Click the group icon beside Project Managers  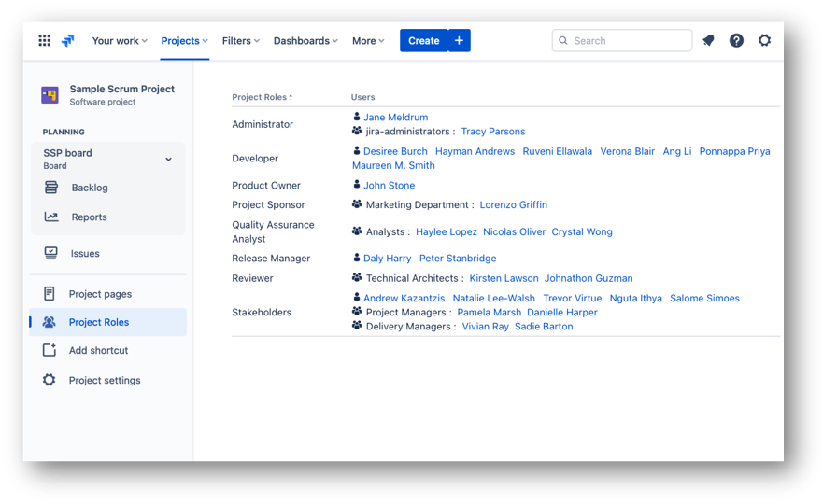(357, 312)
